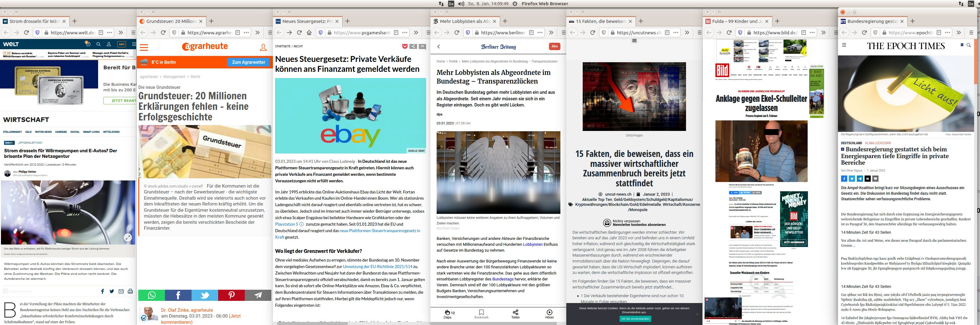Go to home in the pcgameshardware window

click(309, 32)
